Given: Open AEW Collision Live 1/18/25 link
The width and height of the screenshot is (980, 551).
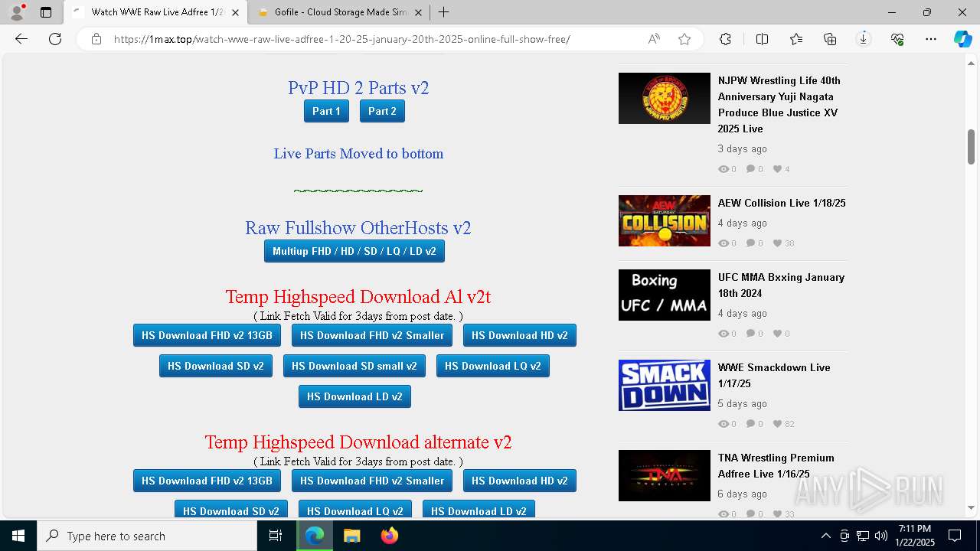Looking at the screenshot, I should pos(782,203).
